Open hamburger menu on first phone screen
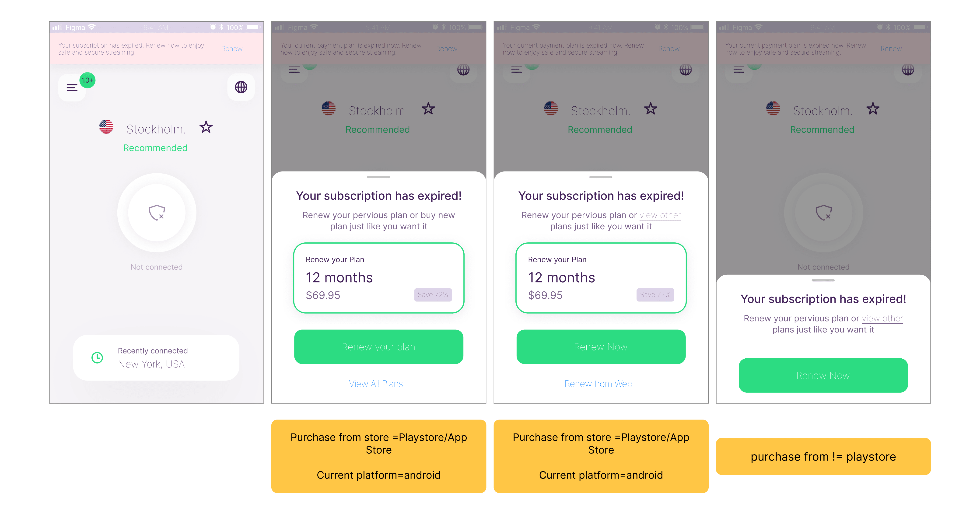The width and height of the screenshot is (980, 514). coord(72,88)
